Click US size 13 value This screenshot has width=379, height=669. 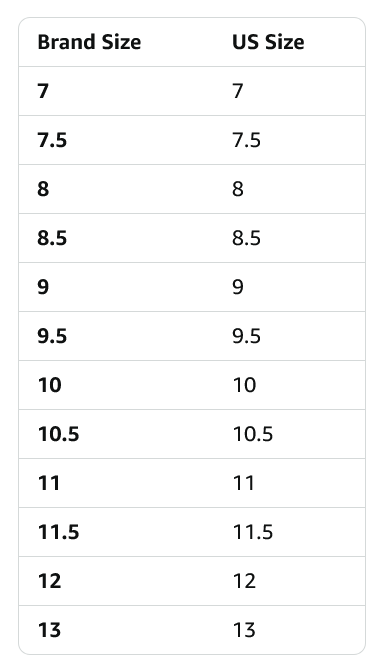pyautogui.click(x=244, y=630)
